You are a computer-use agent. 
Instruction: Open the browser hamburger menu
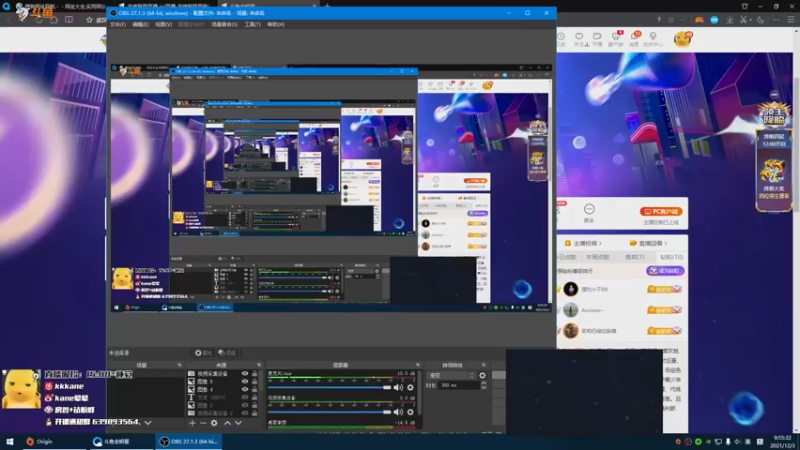point(791,19)
